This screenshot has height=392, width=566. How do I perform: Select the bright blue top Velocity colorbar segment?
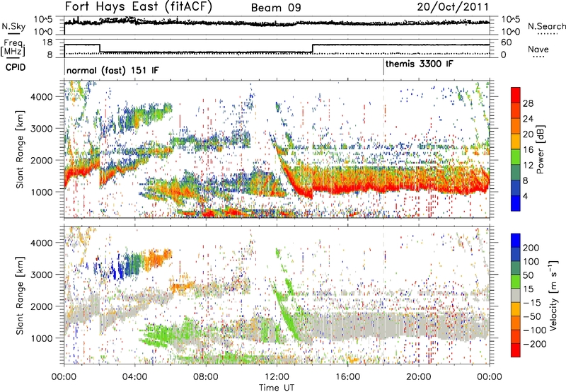pos(516,241)
